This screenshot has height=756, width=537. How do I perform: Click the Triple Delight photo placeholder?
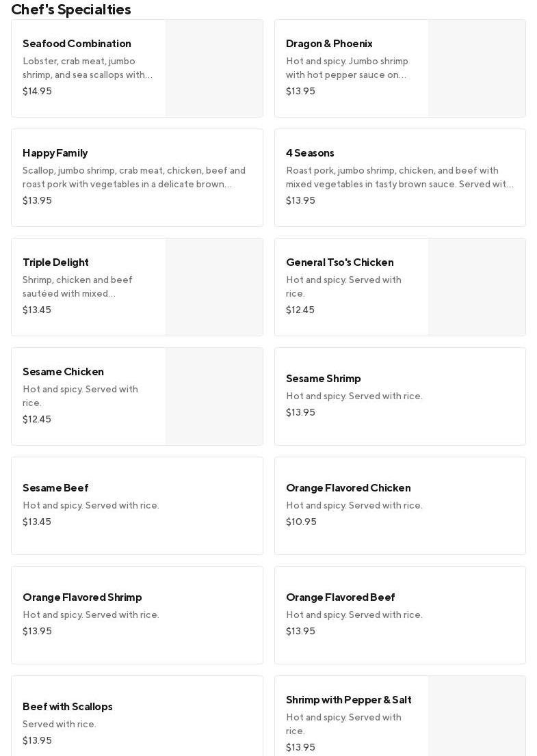point(214,287)
